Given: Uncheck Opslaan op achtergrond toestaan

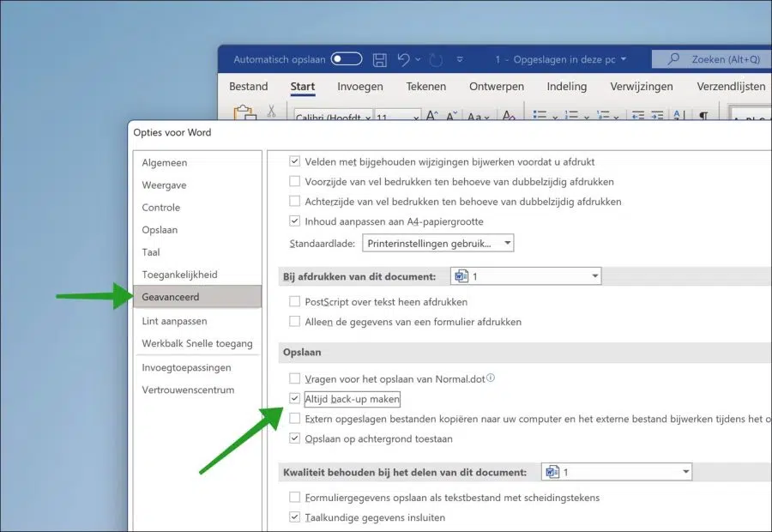Looking at the screenshot, I should coord(294,438).
